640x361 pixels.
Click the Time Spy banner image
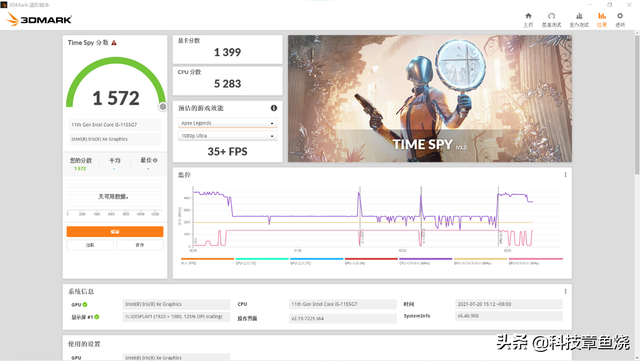click(430, 98)
